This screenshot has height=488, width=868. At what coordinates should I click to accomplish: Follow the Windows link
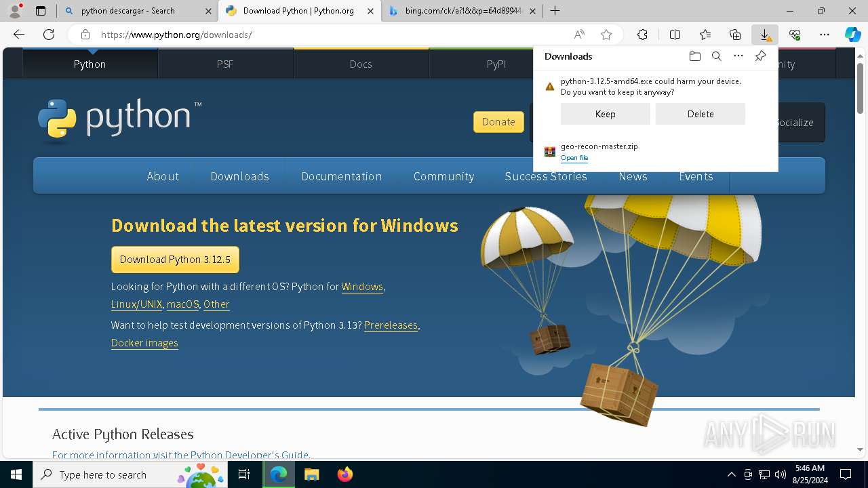(x=362, y=287)
